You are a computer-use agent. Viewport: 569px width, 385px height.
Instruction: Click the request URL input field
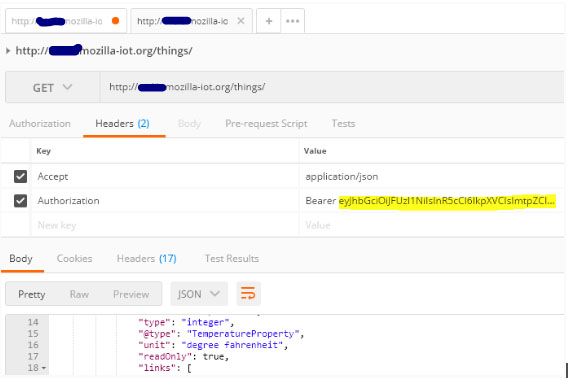click(x=332, y=87)
